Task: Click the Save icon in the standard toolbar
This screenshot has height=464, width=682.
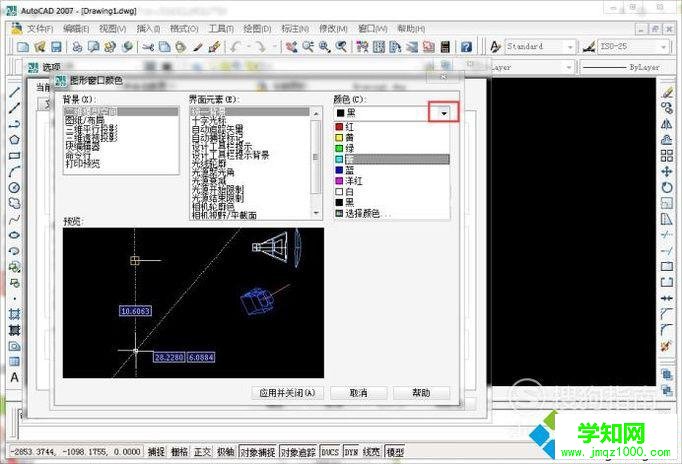Action: click(x=58, y=47)
